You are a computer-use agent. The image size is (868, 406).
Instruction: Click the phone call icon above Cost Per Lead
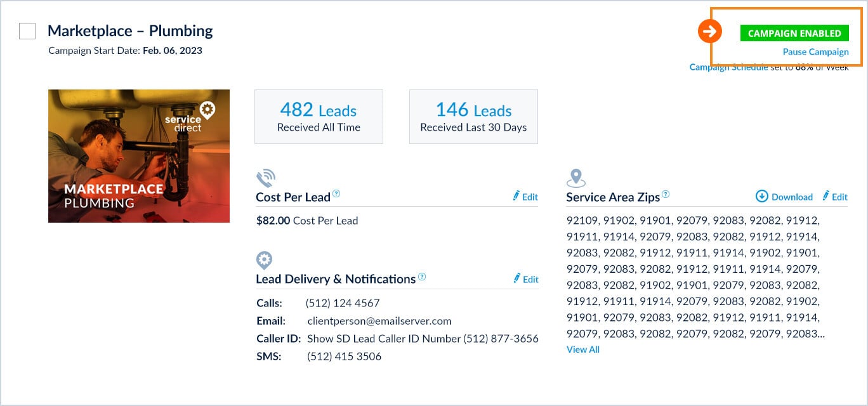(x=265, y=178)
